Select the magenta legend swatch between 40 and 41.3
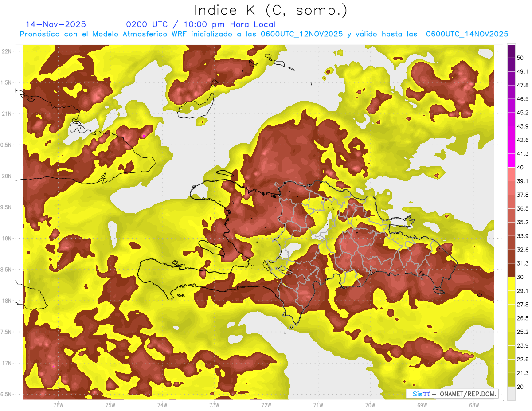The width and height of the screenshot is (532, 411). pyautogui.click(x=511, y=160)
